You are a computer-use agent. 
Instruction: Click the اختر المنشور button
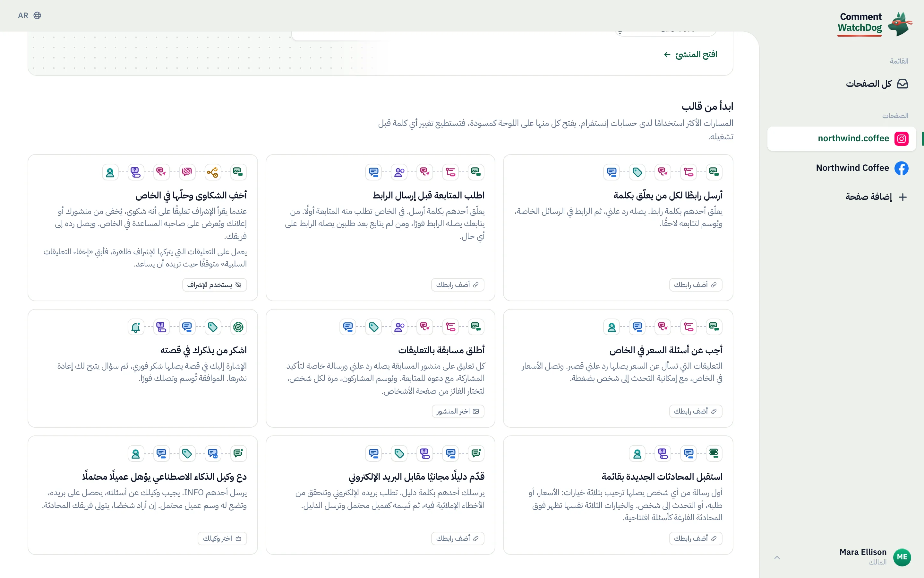point(458,411)
